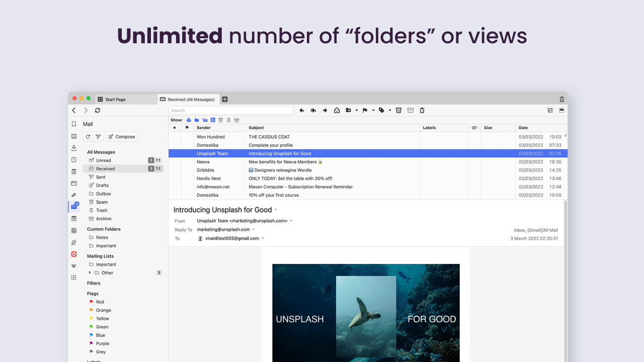This screenshot has height=362, width=644.
Task: Mark message as read envelope icon
Action: [x=337, y=110]
